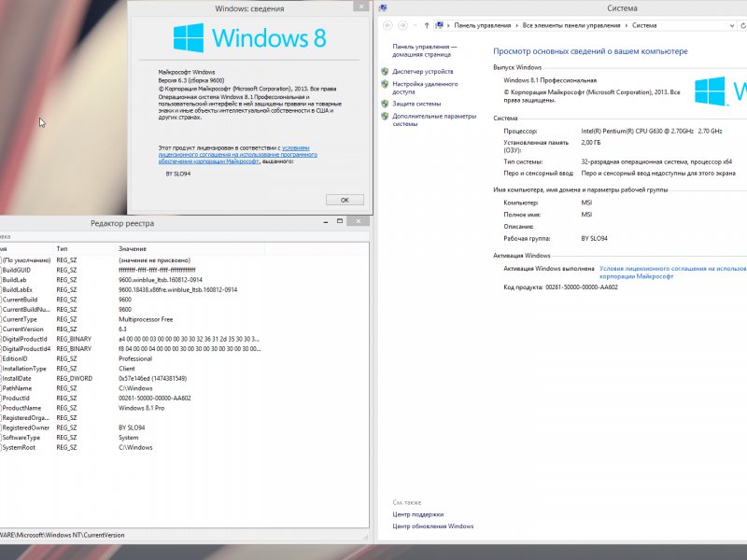Click shield icon beside Дополнительные параметры системы

coord(385,116)
